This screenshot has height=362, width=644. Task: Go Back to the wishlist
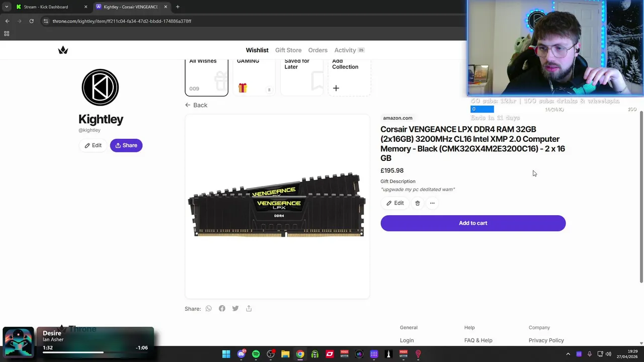coord(196,105)
